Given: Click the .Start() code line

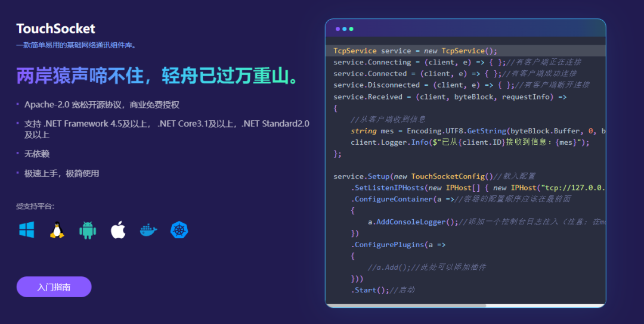Looking at the screenshot, I should [x=383, y=290].
